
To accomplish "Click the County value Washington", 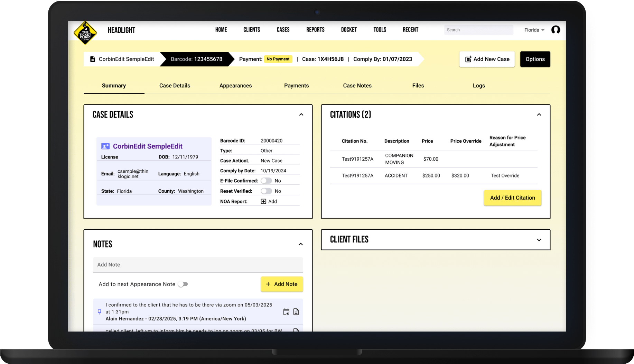I will click(x=191, y=191).
